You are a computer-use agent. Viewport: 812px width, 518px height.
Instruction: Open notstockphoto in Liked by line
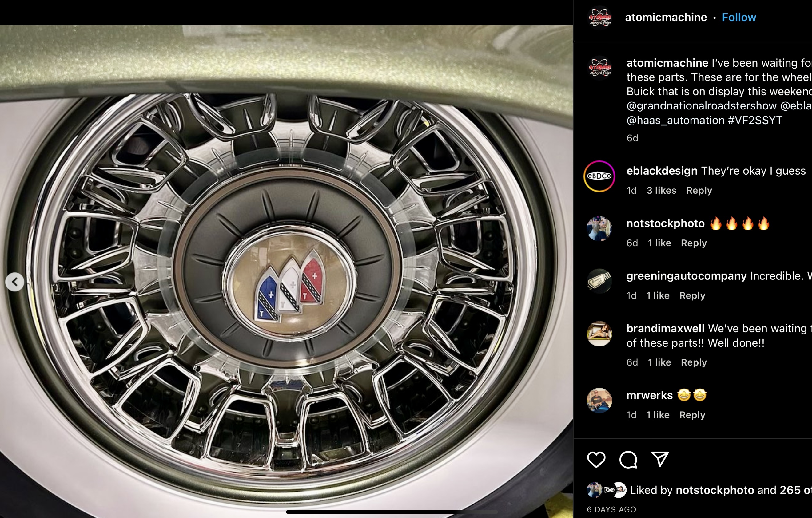coord(714,490)
